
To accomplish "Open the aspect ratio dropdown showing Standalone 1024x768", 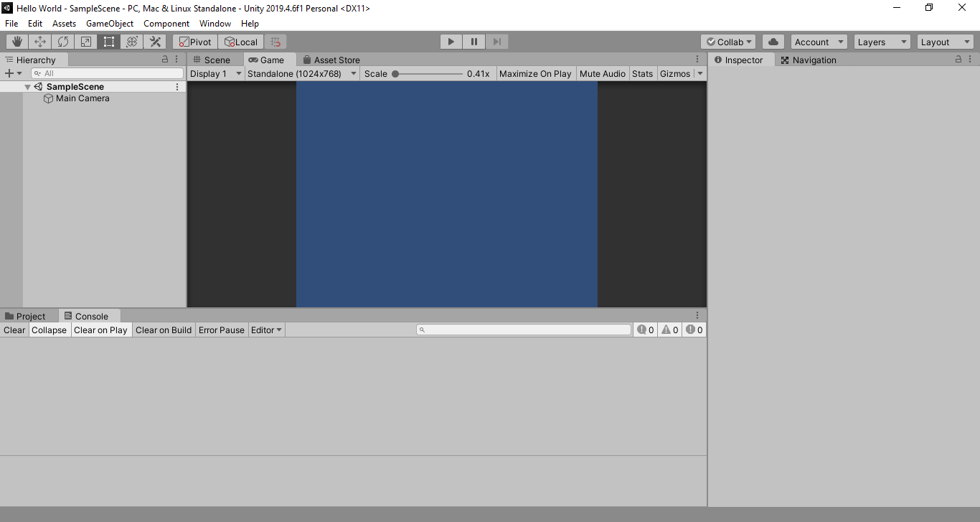I will [x=301, y=73].
